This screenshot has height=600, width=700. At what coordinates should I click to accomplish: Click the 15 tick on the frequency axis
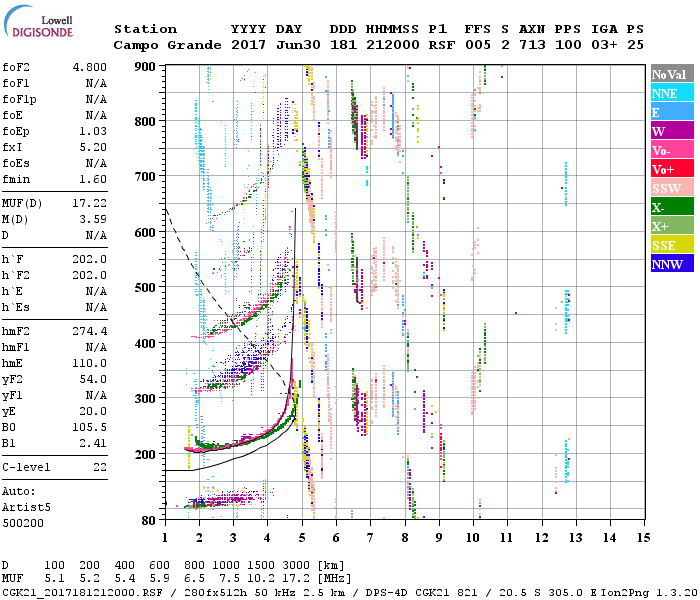[643, 537]
